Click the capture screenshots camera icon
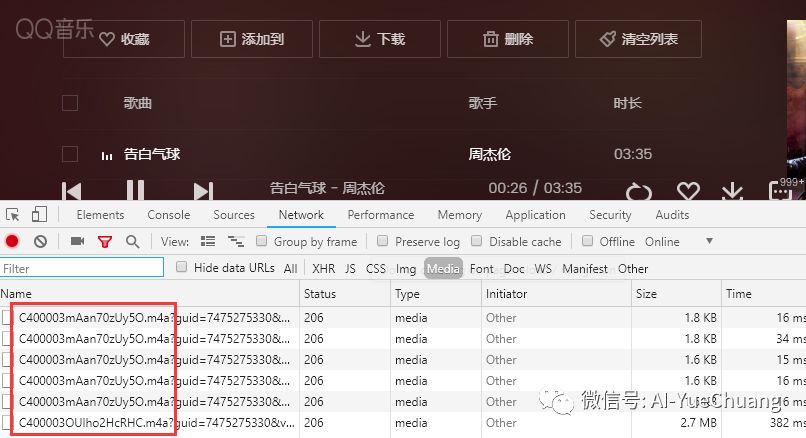This screenshot has width=806, height=438. click(78, 241)
